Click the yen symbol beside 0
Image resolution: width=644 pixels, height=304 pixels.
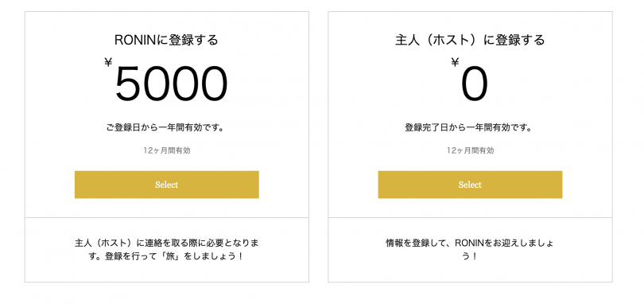point(455,62)
